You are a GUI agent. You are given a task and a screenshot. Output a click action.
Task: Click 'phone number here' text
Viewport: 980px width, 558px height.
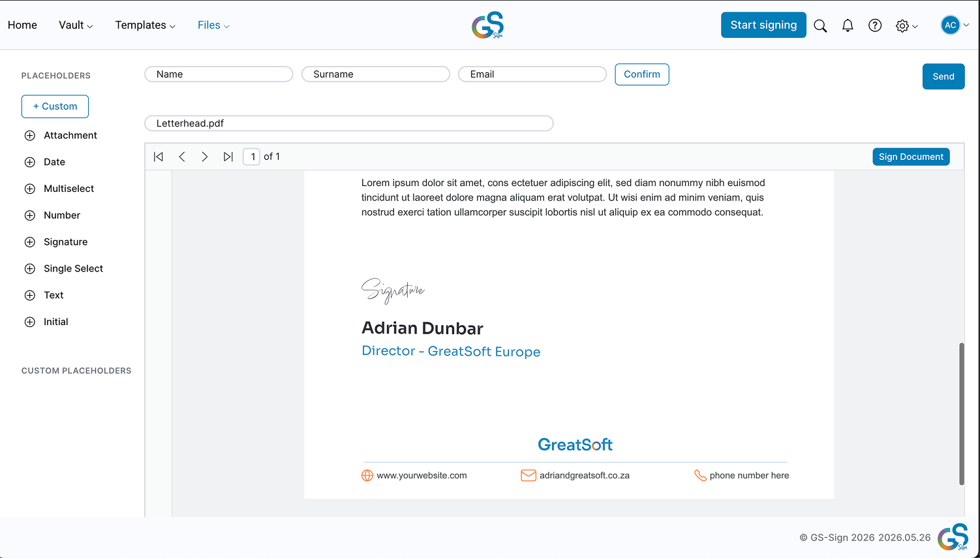(x=749, y=476)
